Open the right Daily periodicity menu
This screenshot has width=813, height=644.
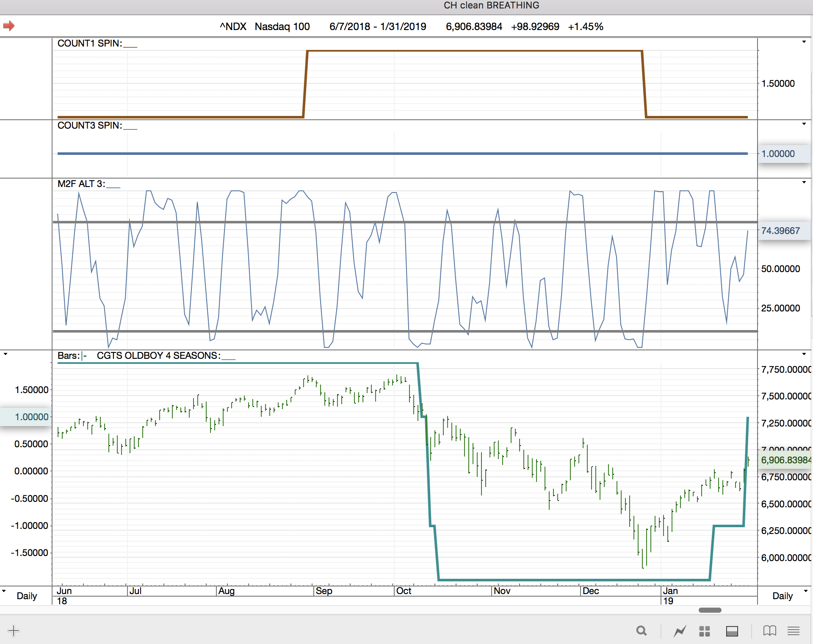pyautogui.click(x=783, y=596)
